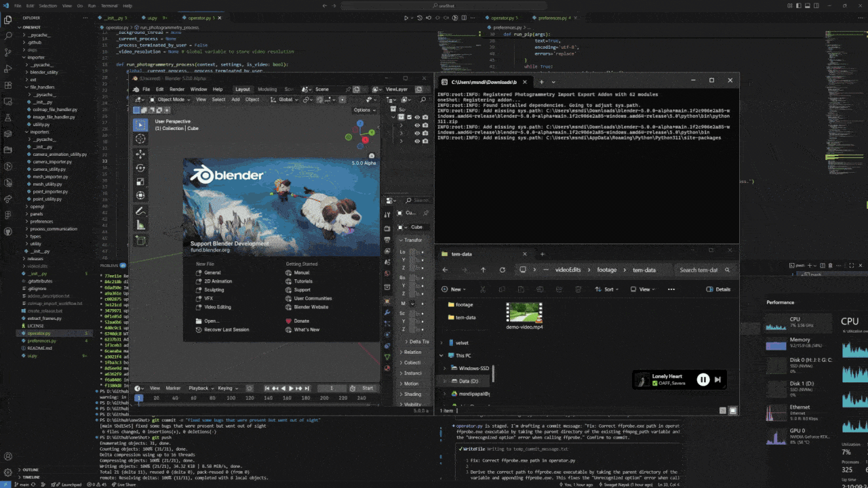The image size is (868, 488).
Task: Click the Play animation button in timeline
Action: coord(291,388)
